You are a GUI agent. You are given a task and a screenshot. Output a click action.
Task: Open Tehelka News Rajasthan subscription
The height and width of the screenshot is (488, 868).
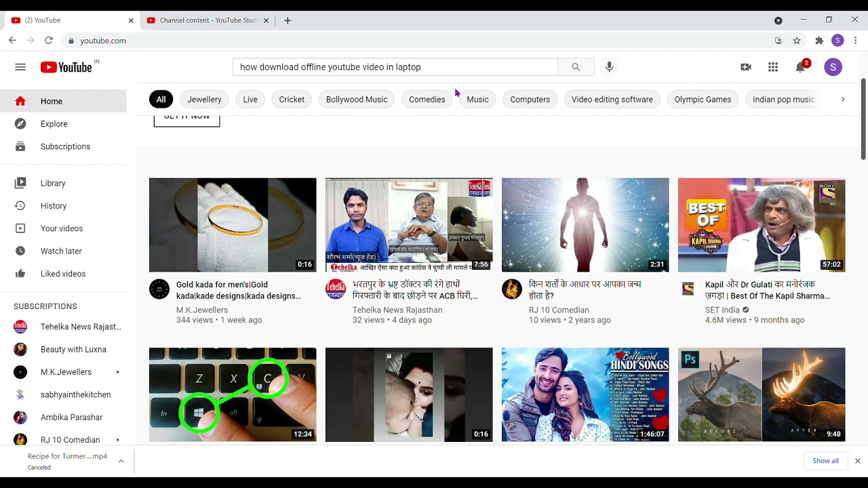[63, 327]
